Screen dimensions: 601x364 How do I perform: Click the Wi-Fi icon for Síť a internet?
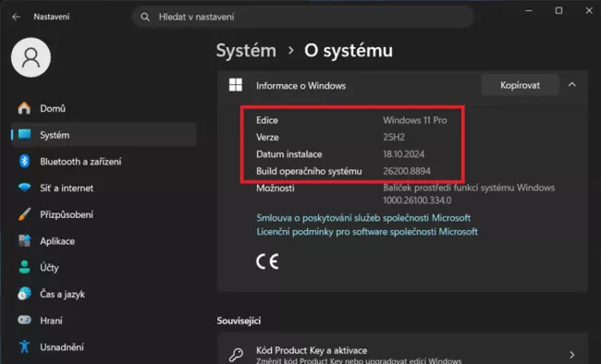(x=25, y=188)
